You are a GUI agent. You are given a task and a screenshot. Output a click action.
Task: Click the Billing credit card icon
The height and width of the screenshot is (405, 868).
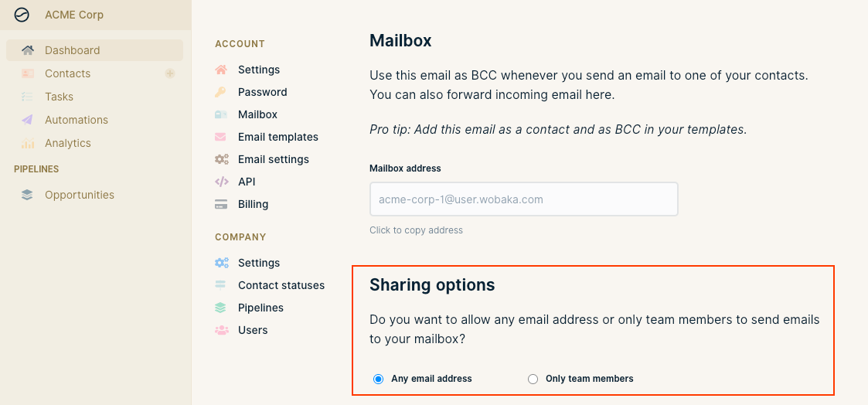pos(221,204)
